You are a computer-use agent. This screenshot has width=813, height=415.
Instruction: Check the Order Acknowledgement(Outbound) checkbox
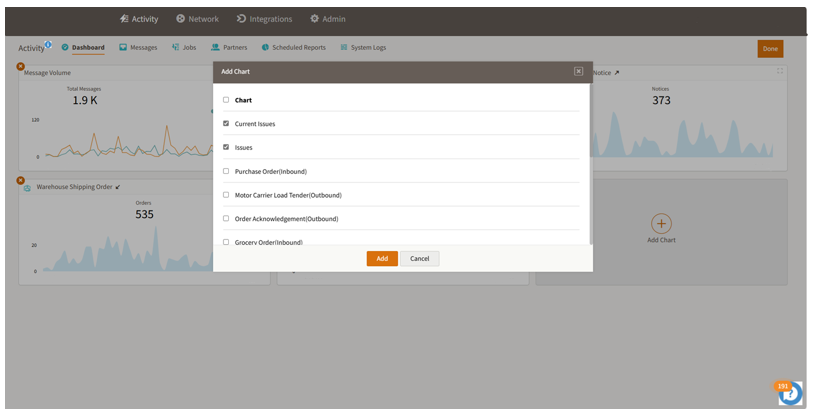point(226,218)
